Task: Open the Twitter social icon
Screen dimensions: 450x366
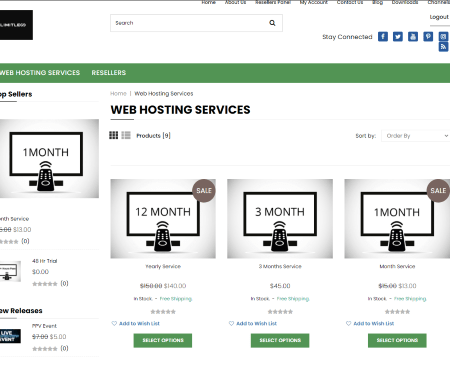Action: (x=398, y=36)
